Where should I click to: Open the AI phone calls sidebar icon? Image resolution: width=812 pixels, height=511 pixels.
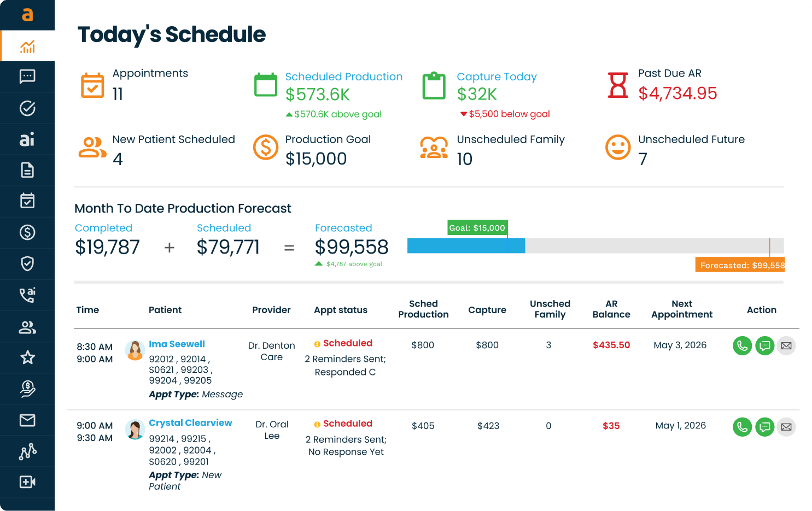pos(27,295)
